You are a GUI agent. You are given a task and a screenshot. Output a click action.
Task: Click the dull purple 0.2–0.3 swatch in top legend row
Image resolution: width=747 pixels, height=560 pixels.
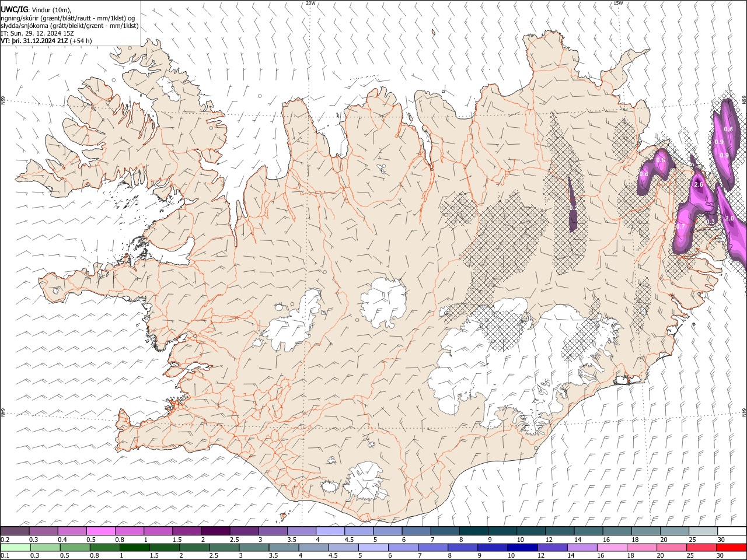click(x=15, y=531)
